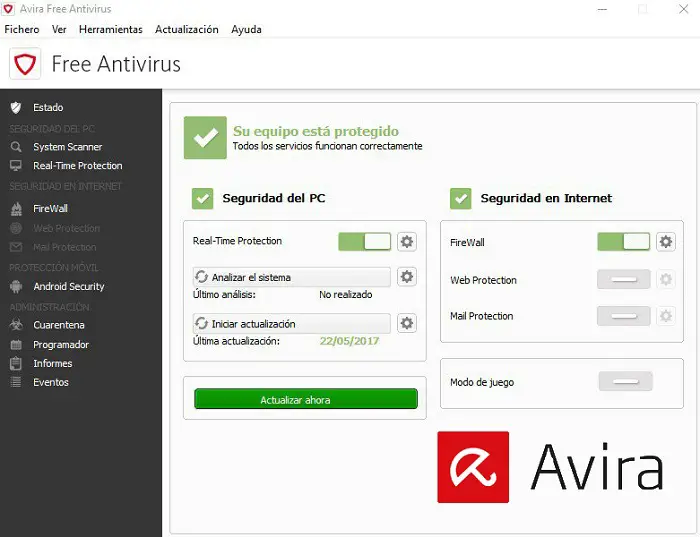Click the 'Último análisis:' label
This screenshot has height=537, width=700.
point(224,295)
